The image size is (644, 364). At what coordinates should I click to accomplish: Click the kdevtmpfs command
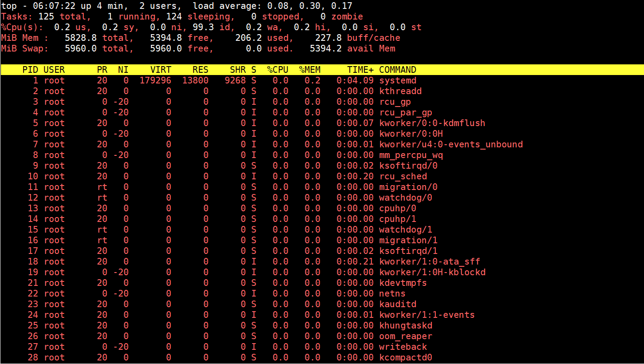(x=403, y=283)
